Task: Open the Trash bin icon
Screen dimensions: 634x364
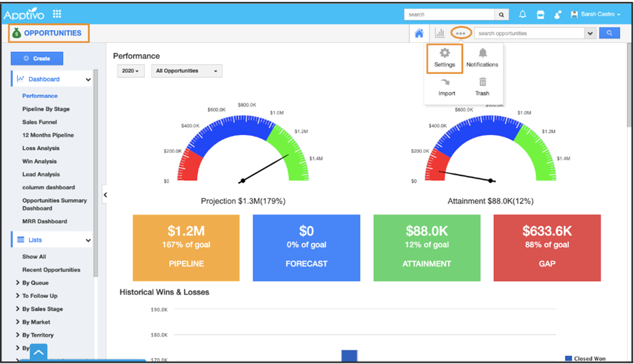Action: tap(482, 83)
